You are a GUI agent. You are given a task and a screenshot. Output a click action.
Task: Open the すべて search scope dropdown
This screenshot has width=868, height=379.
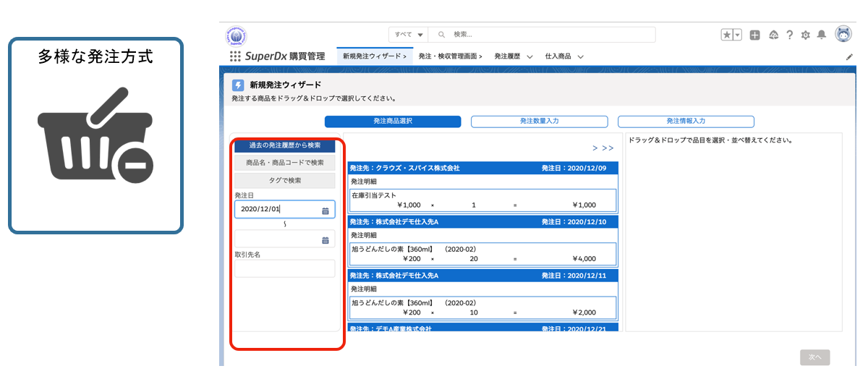409,35
